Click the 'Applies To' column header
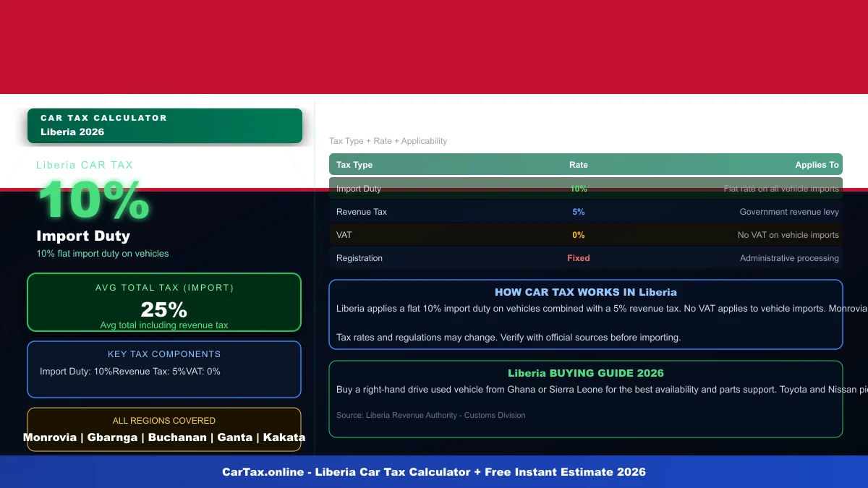 817,165
